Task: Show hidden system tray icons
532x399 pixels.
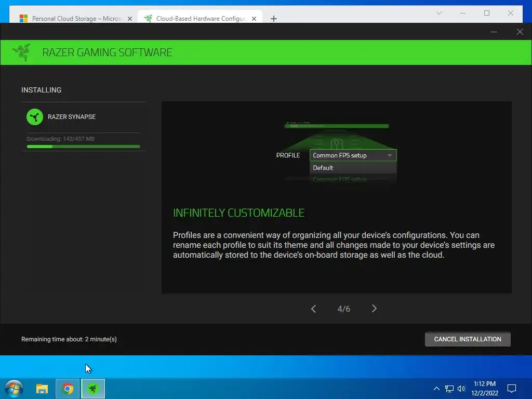Action: tap(436, 389)
